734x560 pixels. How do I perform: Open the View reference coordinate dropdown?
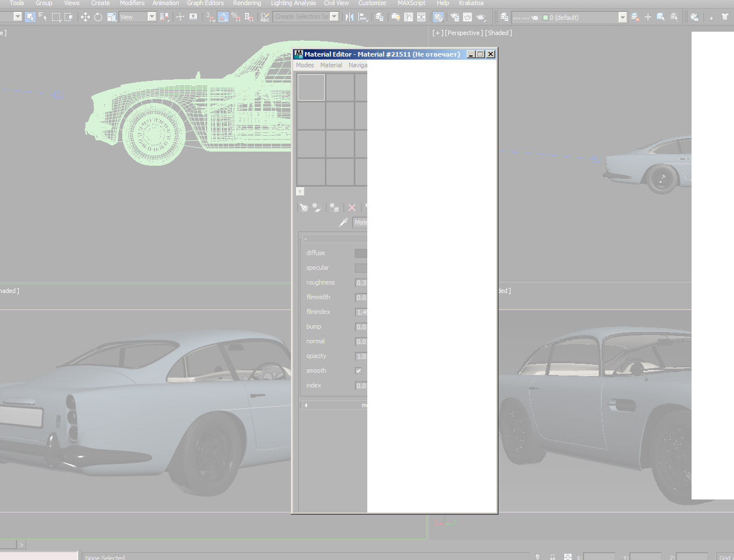pos(151,17)
